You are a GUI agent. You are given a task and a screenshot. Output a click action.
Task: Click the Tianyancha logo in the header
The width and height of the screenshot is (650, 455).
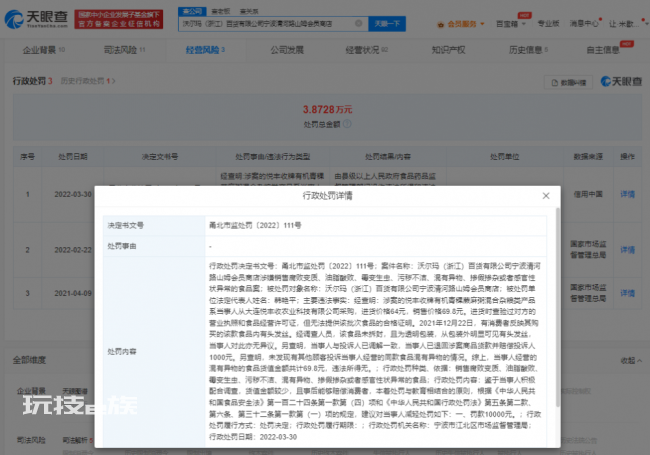click(36, 19)
